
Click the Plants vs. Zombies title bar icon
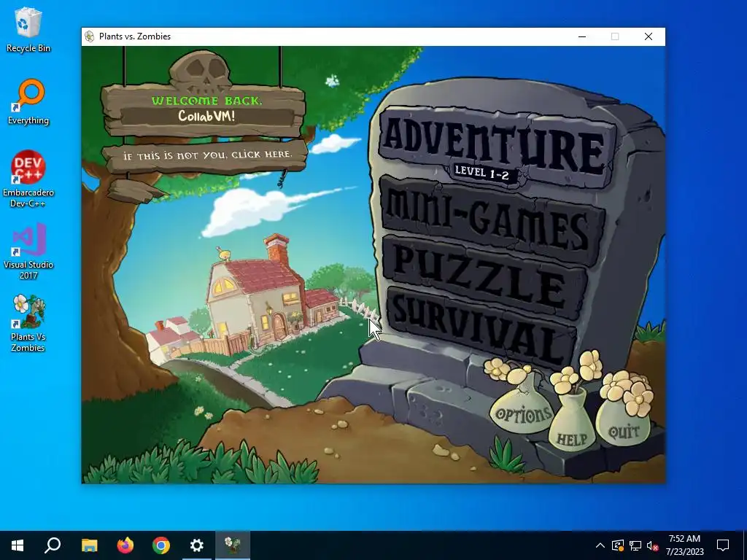tap(90, 36)
